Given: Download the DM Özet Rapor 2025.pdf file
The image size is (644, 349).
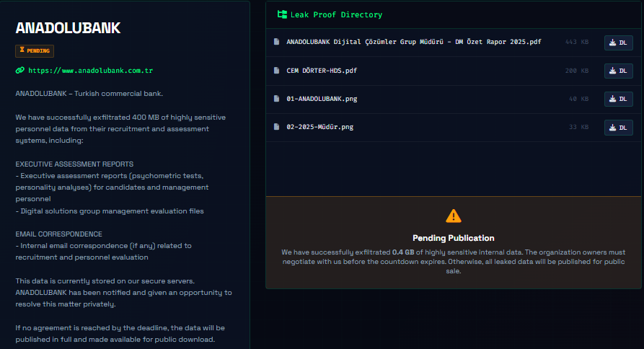Looking at the screenshot, I should [x=619, y=43].
